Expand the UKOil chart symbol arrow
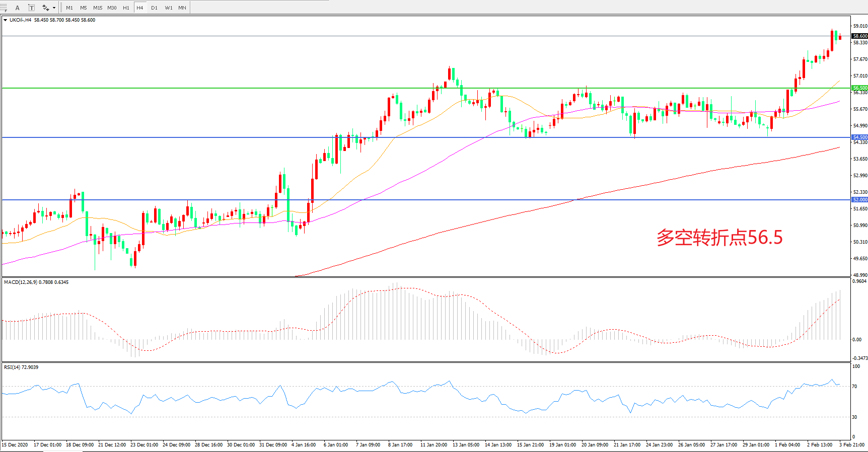Screen dimensions: 868x452 point(5,20)
